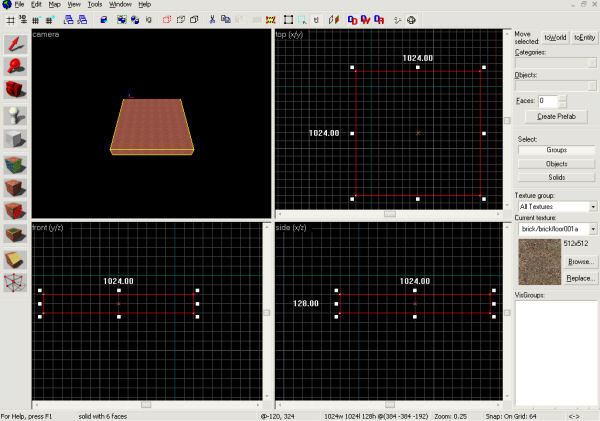The width and height of the screenshot is (600, 421).
Task: Click the current texture preview thumbnail
Action: [540, 262]
